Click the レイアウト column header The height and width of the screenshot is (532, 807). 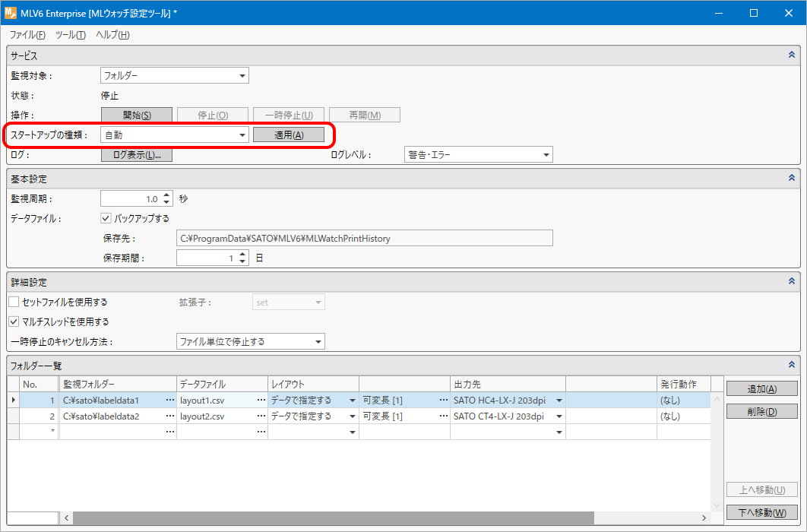313,384
